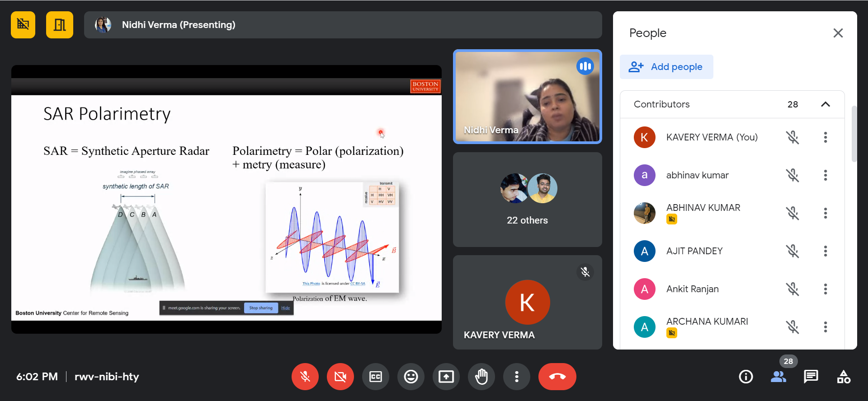The width and height of the screenshot is (868, 401).
Task: Click the people icon showing 28 participants
Action: [x=778, y=377]
